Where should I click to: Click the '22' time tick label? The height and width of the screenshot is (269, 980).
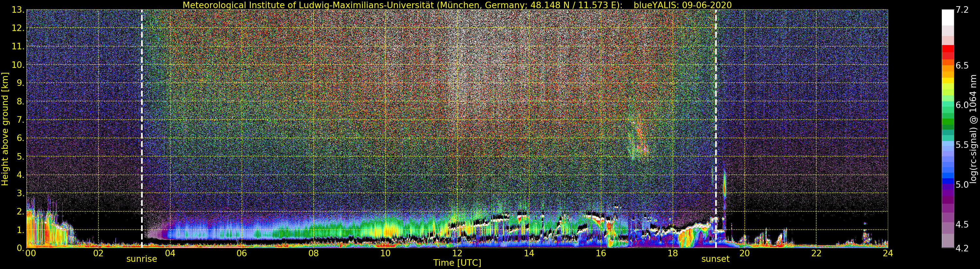(x=816, y=253)
